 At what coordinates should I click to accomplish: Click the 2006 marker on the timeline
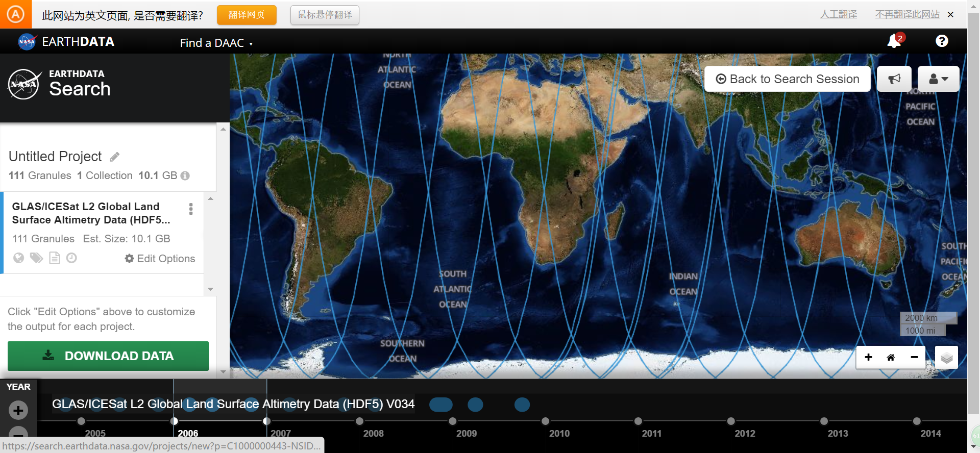(x=174, y=421)
